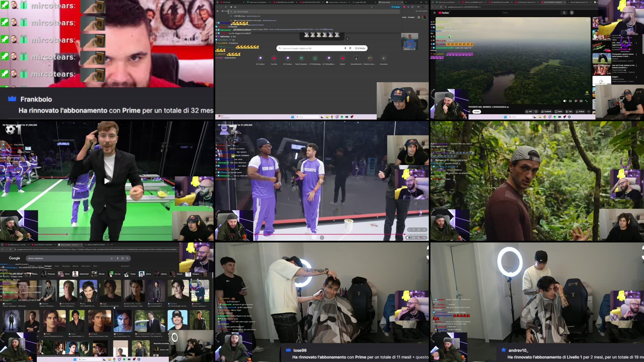The image size is (644, 362).
Task: Click the Google Lens icon in image search
Action: point(122,258)
